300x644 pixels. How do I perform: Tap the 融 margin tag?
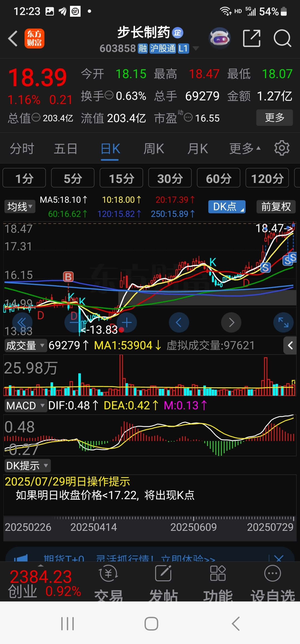tap(142, 48)
